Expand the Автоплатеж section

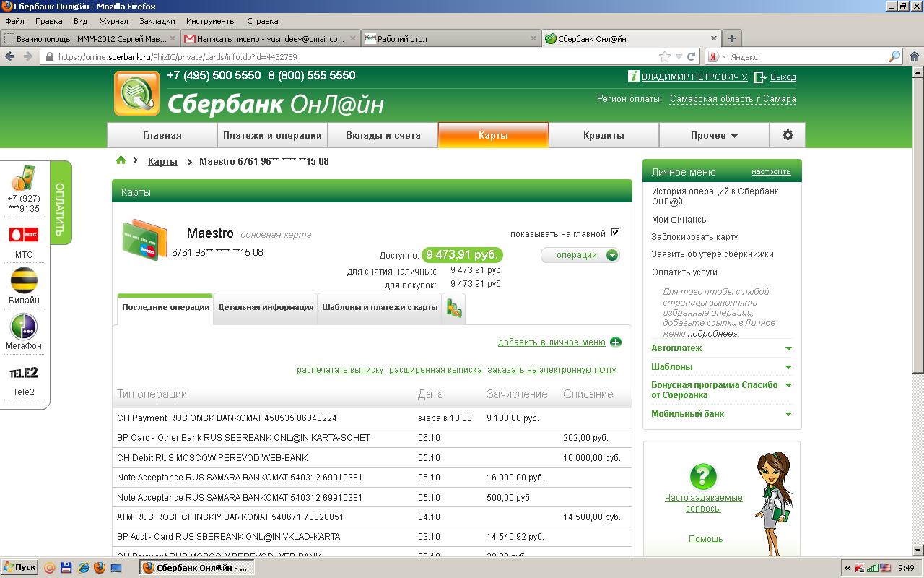tap(722, 348)
